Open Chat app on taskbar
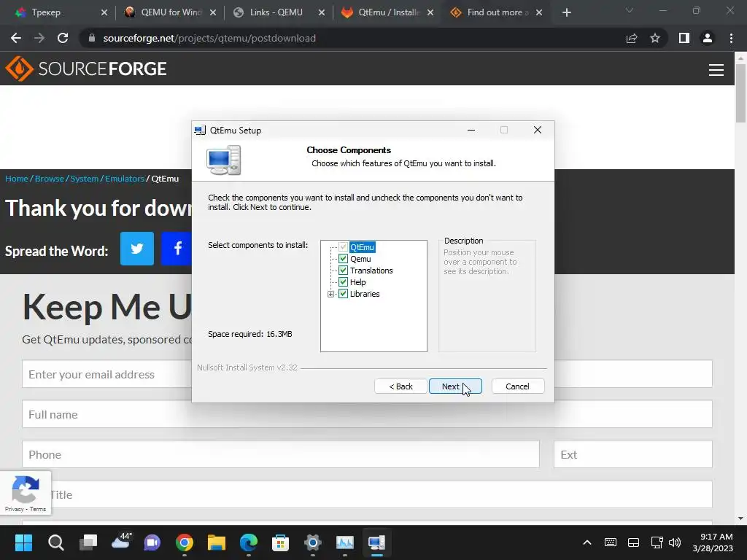This screenshot has height=560, width=747. [x=152, y=542]
